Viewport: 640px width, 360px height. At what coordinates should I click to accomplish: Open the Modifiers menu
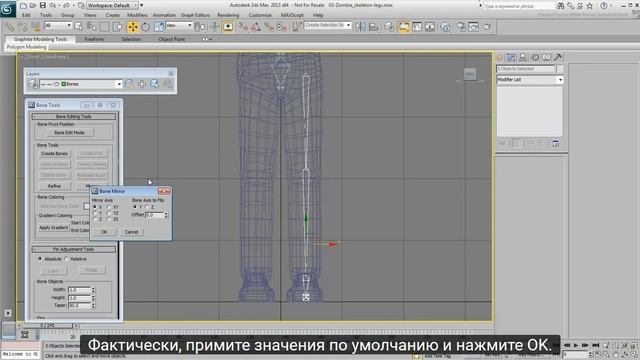click(x=137, y=15)
